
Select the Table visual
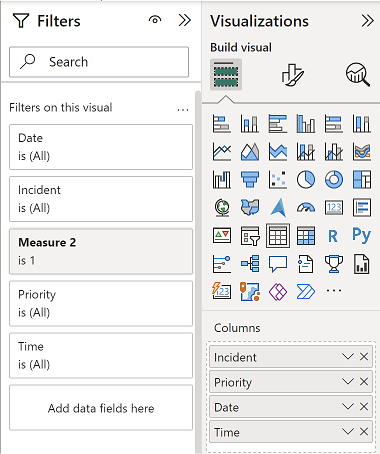(x=278, y=235)
